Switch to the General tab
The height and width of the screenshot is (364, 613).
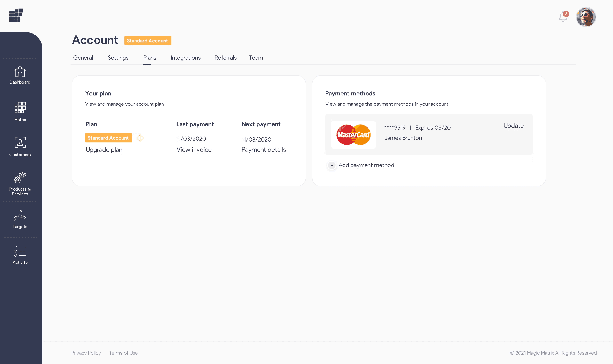click(x=83, y=58)
